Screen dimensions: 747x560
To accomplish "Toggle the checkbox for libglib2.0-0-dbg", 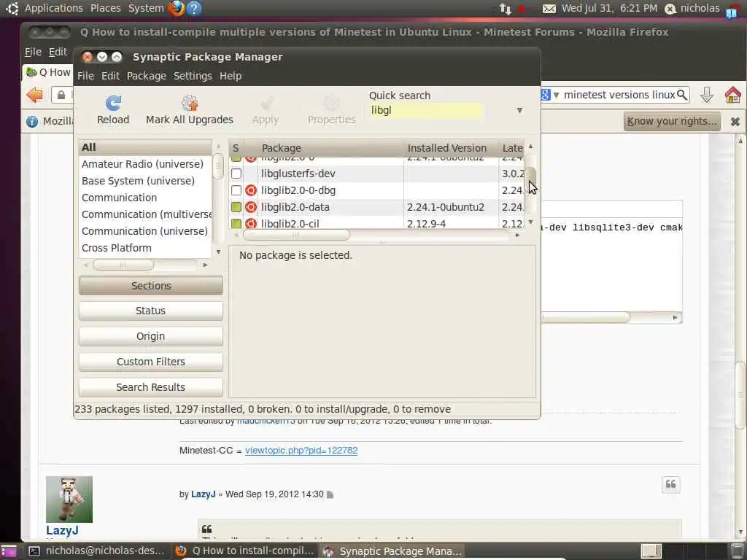I will [236, 190].
